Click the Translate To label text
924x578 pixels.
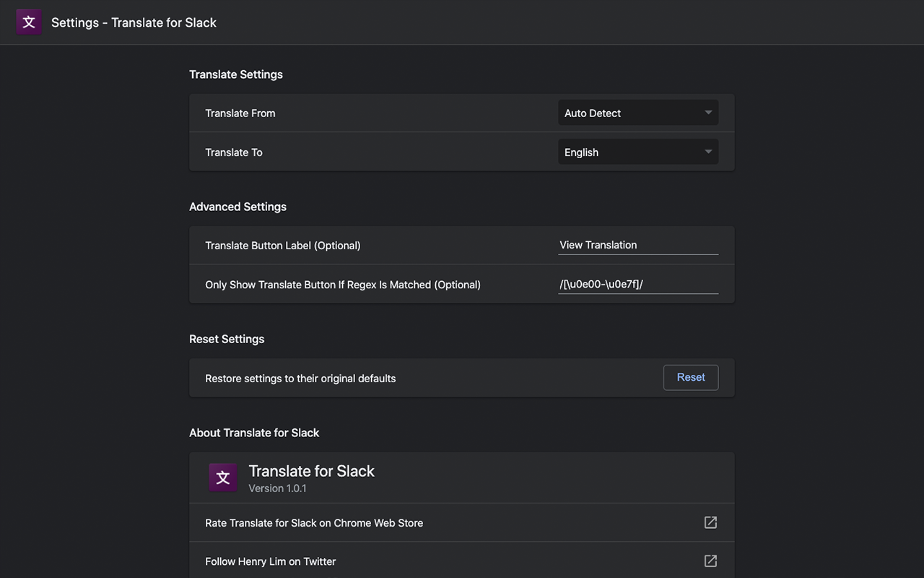[x=234, y=152]
